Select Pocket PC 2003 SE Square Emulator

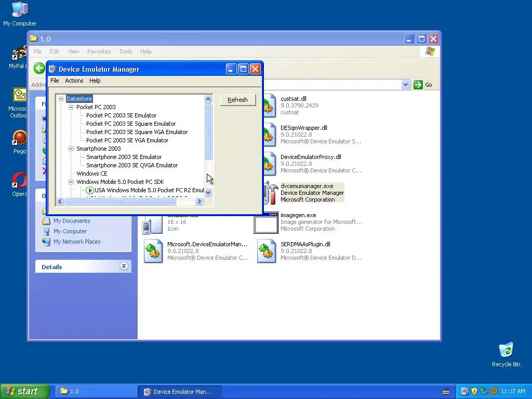(x=131, y=124)
